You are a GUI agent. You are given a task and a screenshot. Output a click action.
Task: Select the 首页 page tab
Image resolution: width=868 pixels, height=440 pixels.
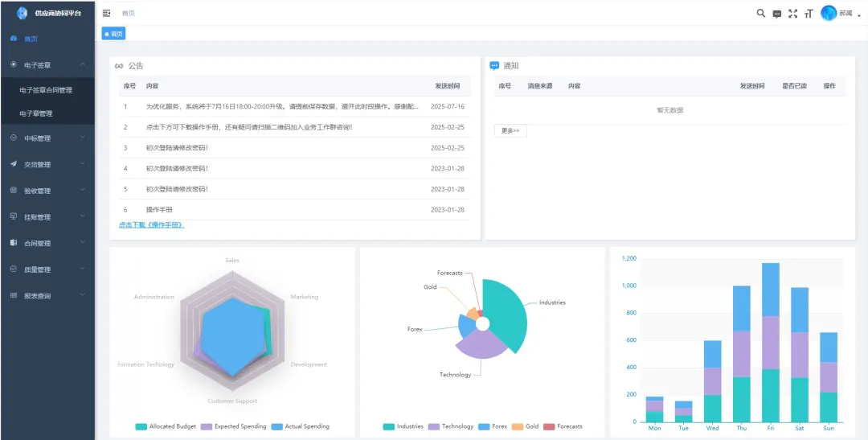(x=113, y=34)
